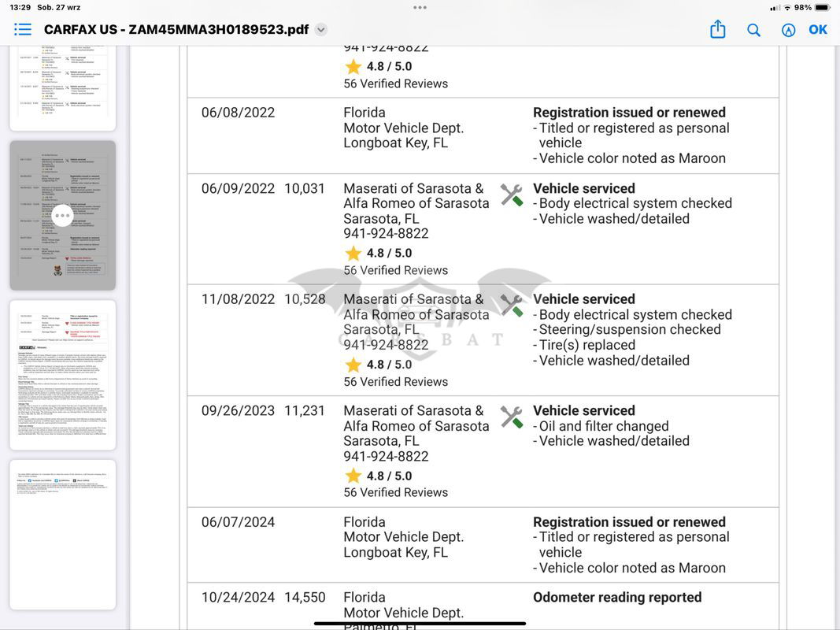This screenshot has width=840, height=630.
Task: Tap phone number in 11/08/2022 entry
Action: coord(386,345)
